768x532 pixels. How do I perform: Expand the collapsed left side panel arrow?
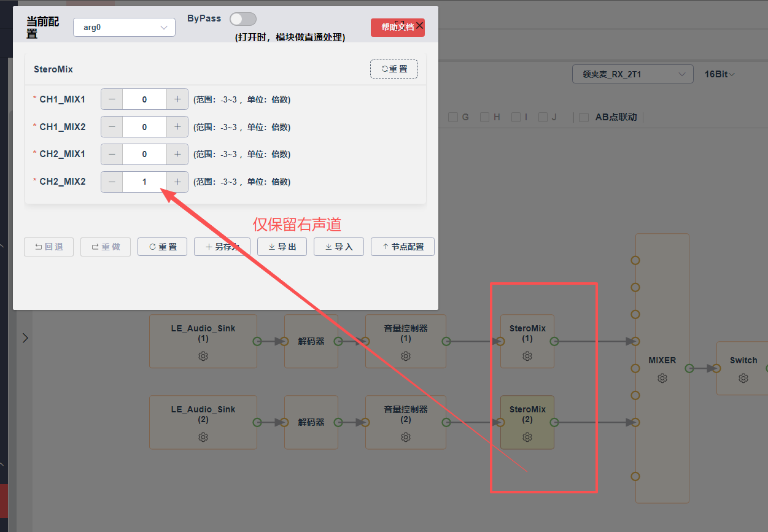(x=25, y=338)
